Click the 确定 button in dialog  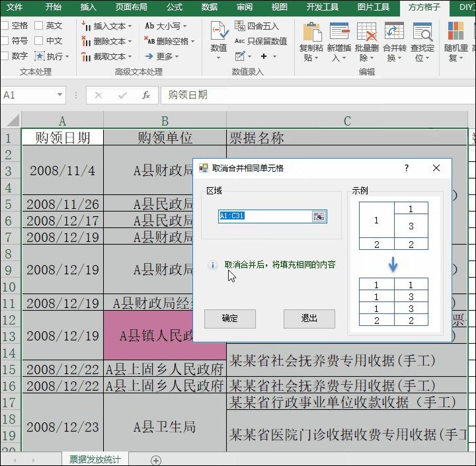230,319
